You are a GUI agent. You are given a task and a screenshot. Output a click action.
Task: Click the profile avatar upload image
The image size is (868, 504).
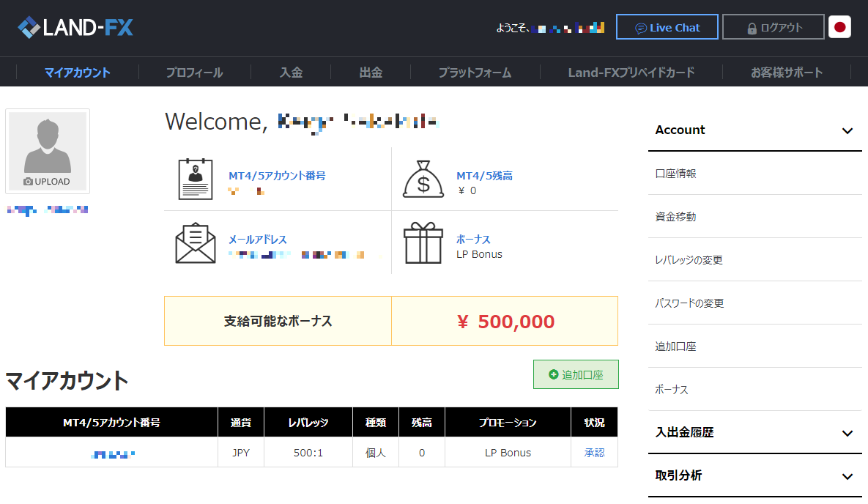click(48, 151)
